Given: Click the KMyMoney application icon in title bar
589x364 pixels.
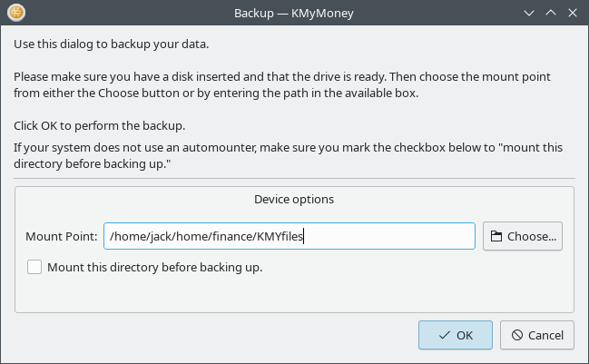Looking at the screenshot, I should (x=16, y=13).
